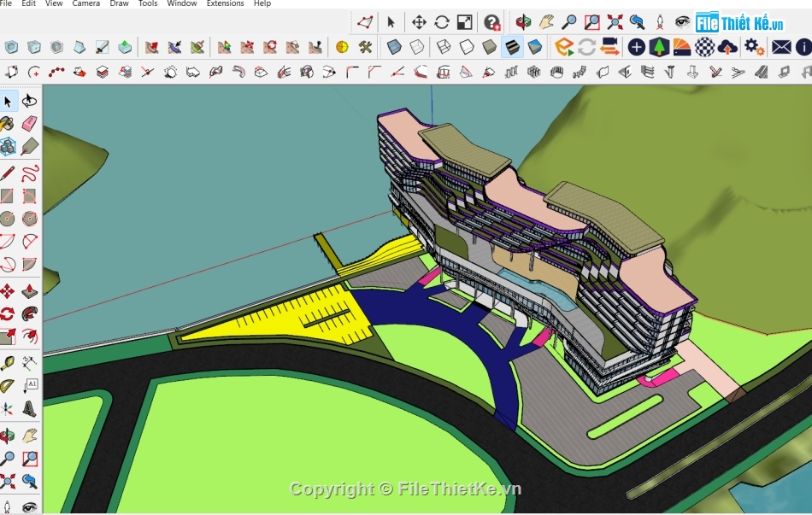Screen dimensions: 812x515
Task: Open the Look Around eye in top toolbar
Action: click(683, 21)
